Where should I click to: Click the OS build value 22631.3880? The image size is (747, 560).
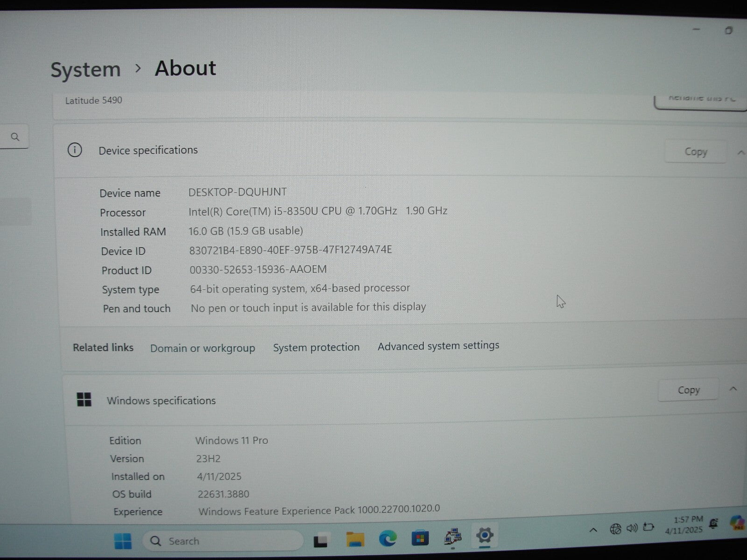click(224, 494)
